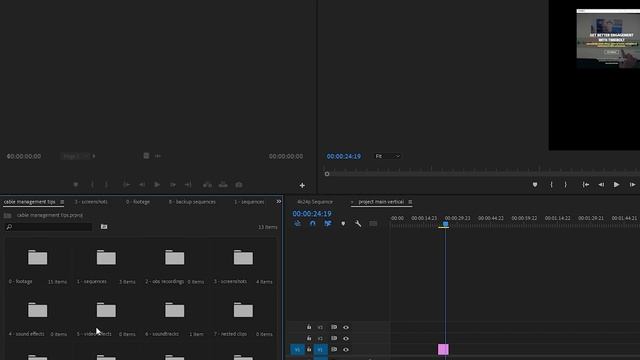Toggle V2 track output eye
The image size is (640, 360).
click(x=346, y=338)
